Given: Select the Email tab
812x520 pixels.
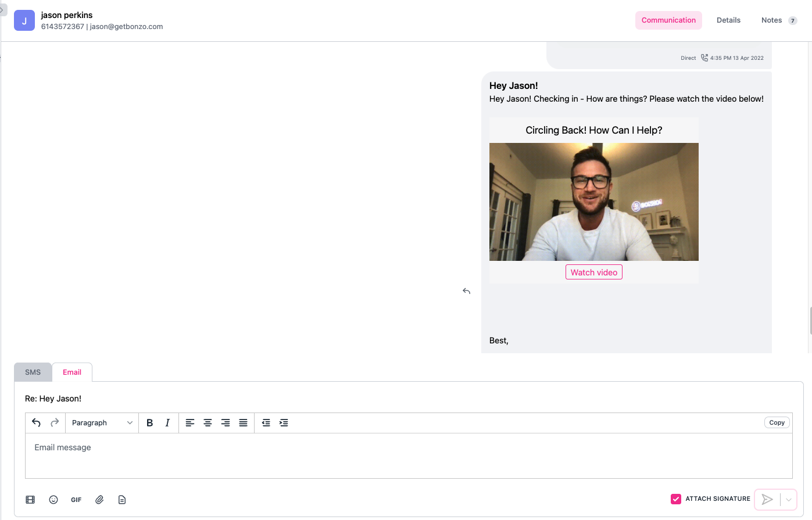Looking at the screenshot, I should click(72, 372).
